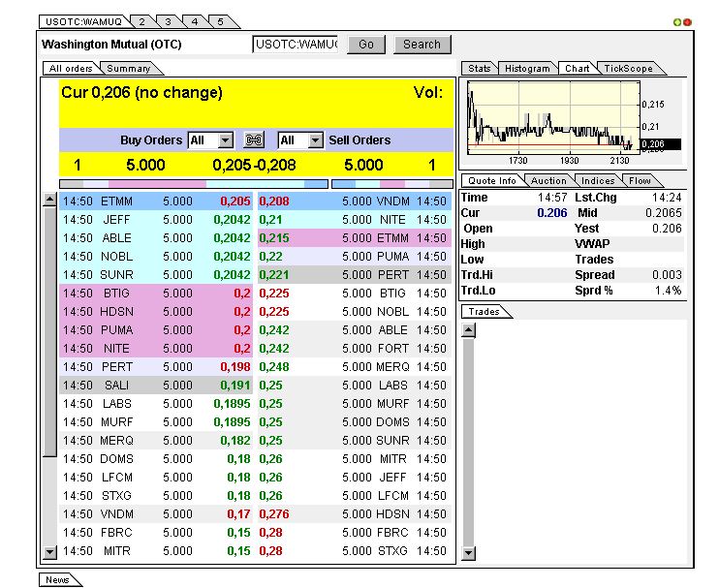The height and width of the screenshot is (588, 719).
Task: Click the Mid value 0.2065
Action: point(664,213)
